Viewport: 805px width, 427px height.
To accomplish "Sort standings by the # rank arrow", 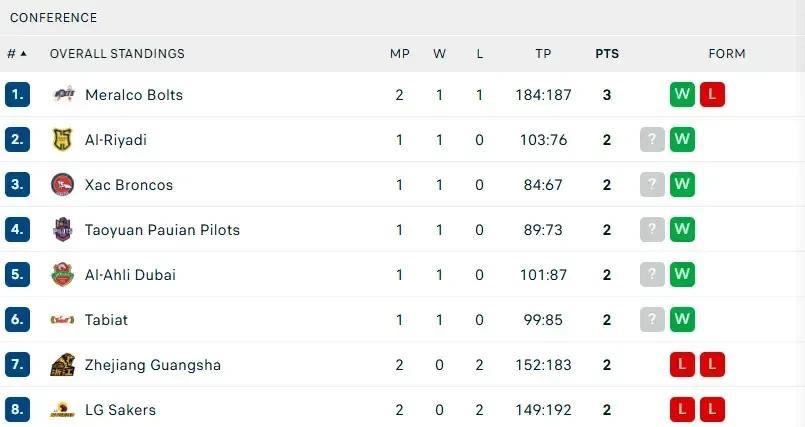I will 16,53.
